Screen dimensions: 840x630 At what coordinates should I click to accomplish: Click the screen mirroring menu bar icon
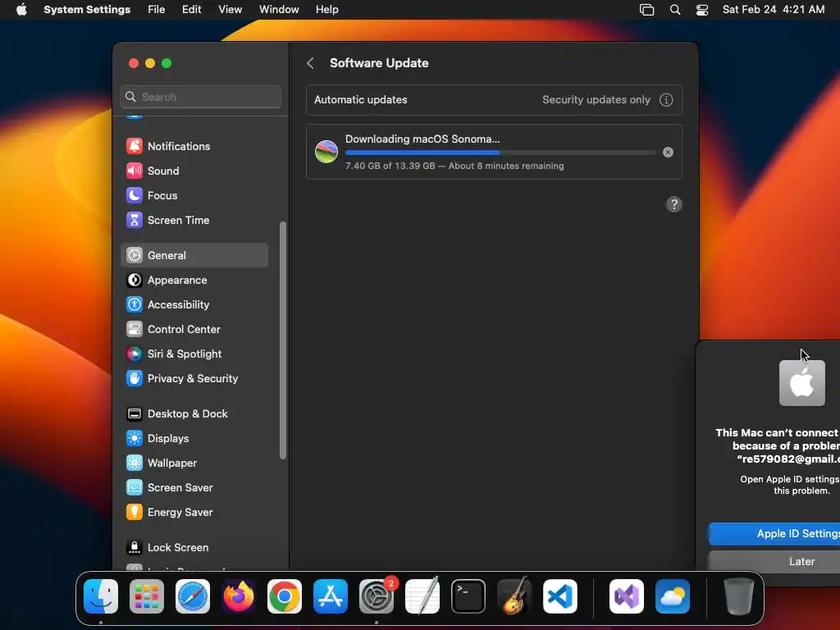coord(646,10)
